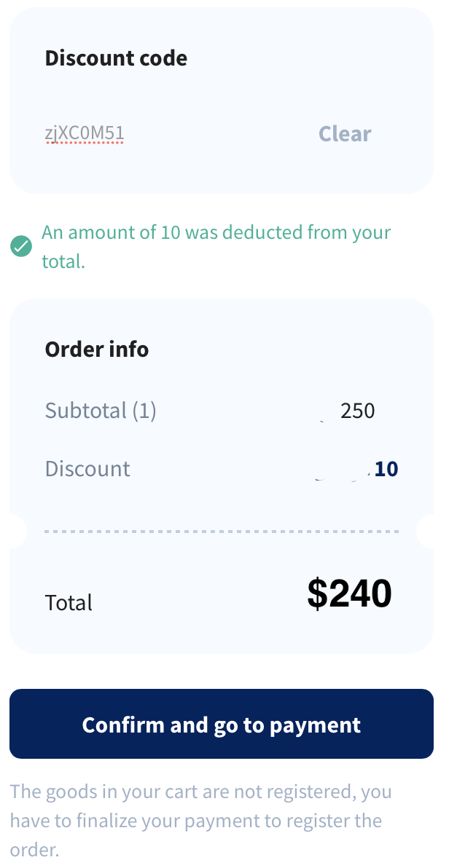Click the "Discount code" heading
Viewport: 449px width, 868px height.
tap(116, 58)
